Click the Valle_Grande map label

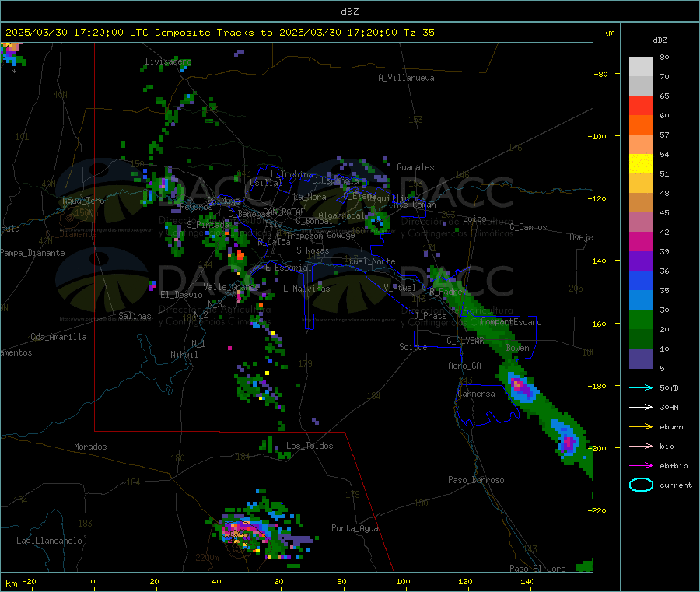(231, 286)
